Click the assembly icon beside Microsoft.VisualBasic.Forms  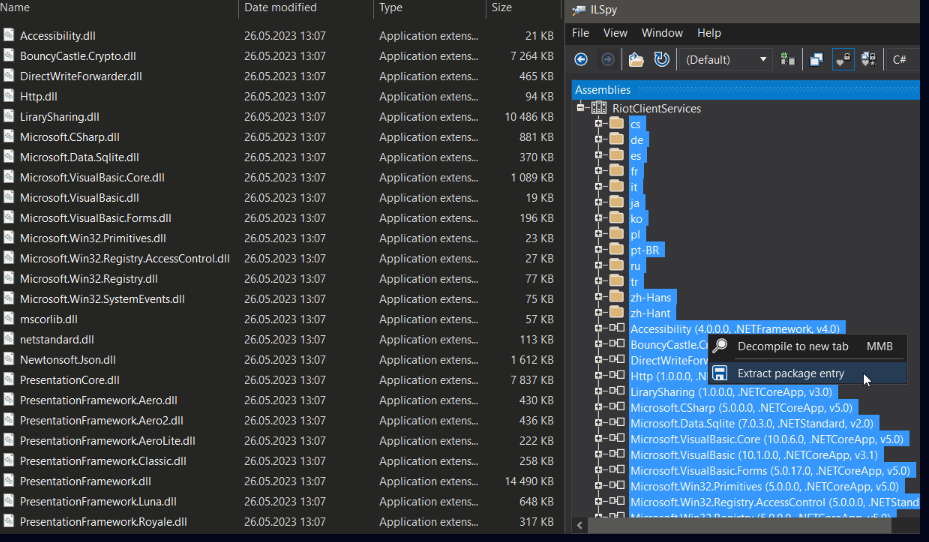(x=617, y=470)
